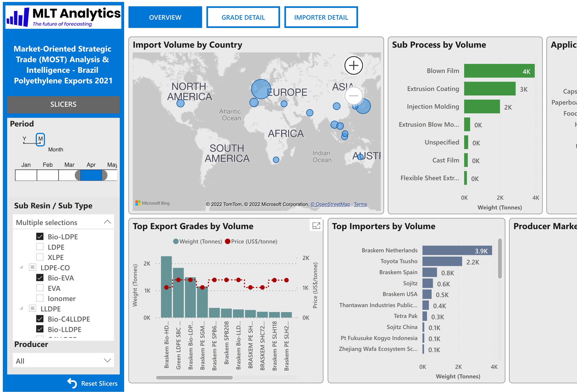Screen dimensions: 577x392
Task: Switch to the IMPORTER DETAIL tab
Action: [321, 17]
